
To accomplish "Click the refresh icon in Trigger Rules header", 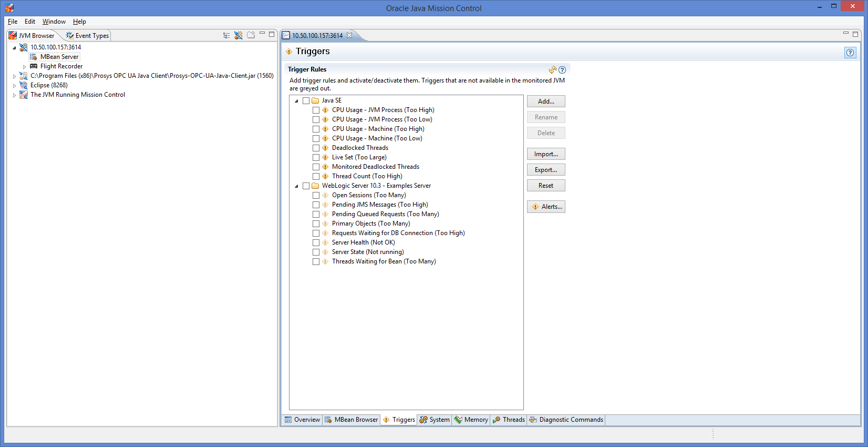I will 553,69.
